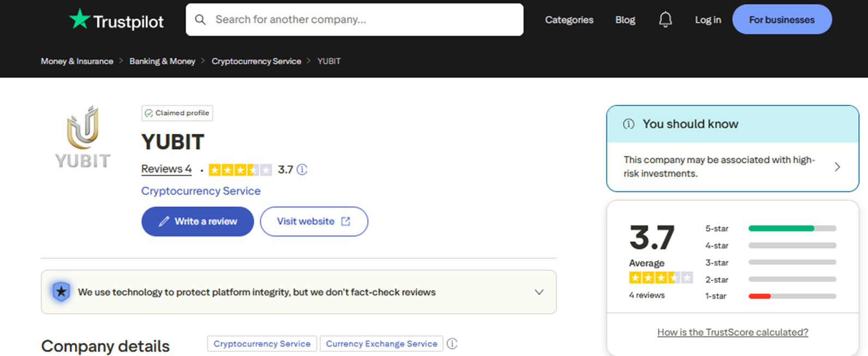This screenshot has height=356, width=868.
Task: Open the high-risk investments notice arrow
Action: (837, 167)
